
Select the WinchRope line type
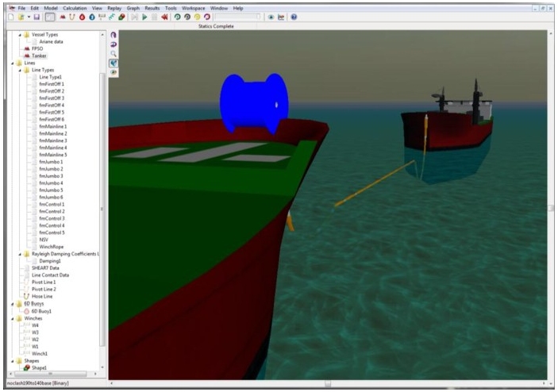click(x=52, y=247)
